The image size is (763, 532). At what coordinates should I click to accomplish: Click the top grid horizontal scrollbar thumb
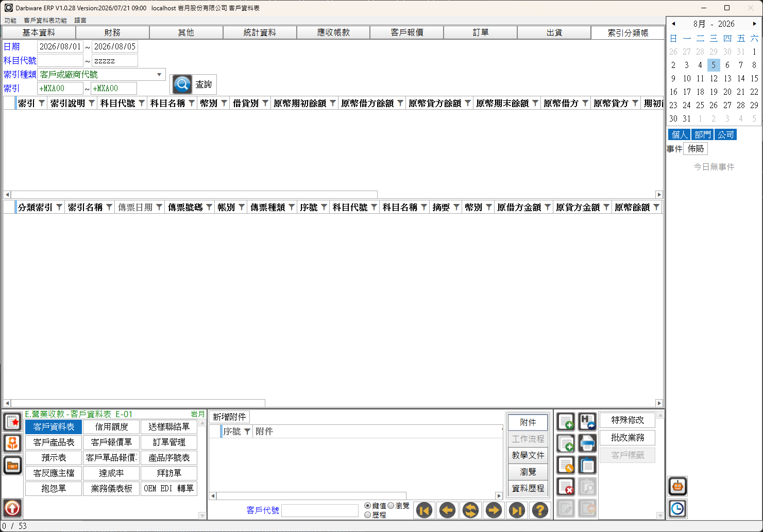click(x=194, y=195)
